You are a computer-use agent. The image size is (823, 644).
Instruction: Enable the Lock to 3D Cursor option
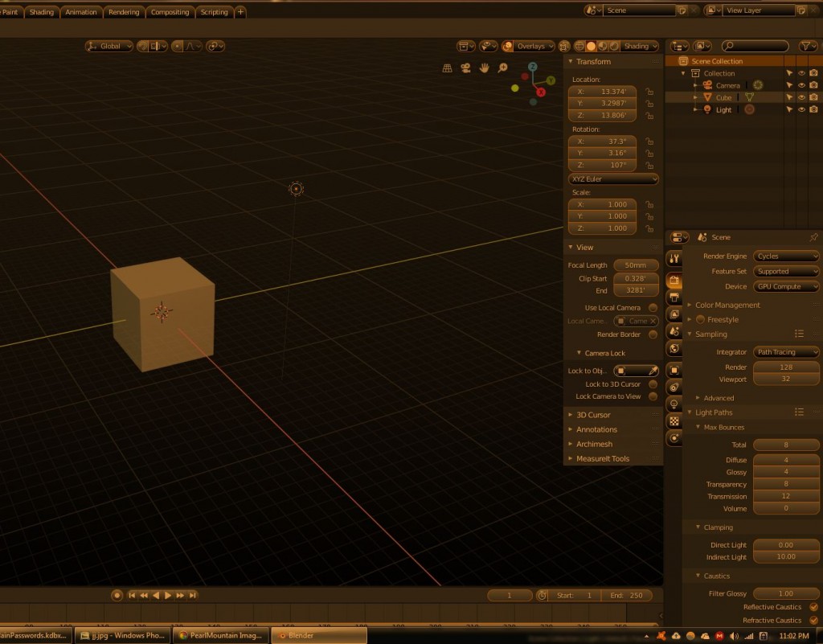(x=653, y=384)
